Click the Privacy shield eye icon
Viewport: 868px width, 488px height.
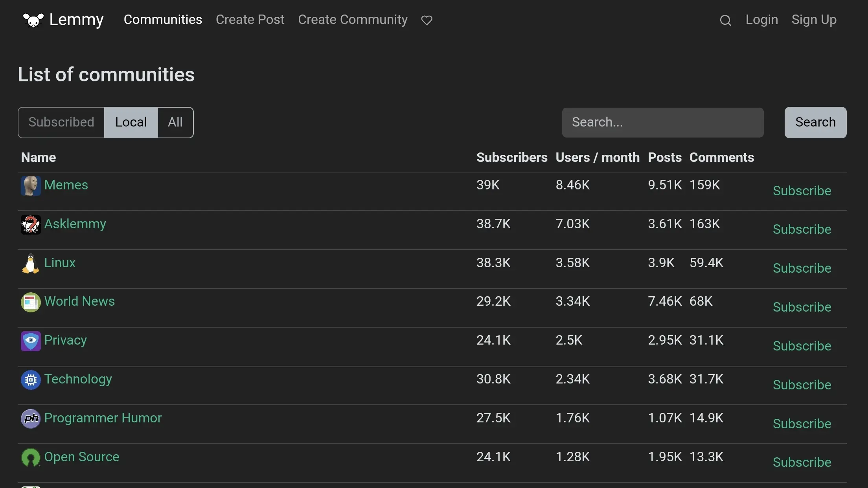point(31,341)
